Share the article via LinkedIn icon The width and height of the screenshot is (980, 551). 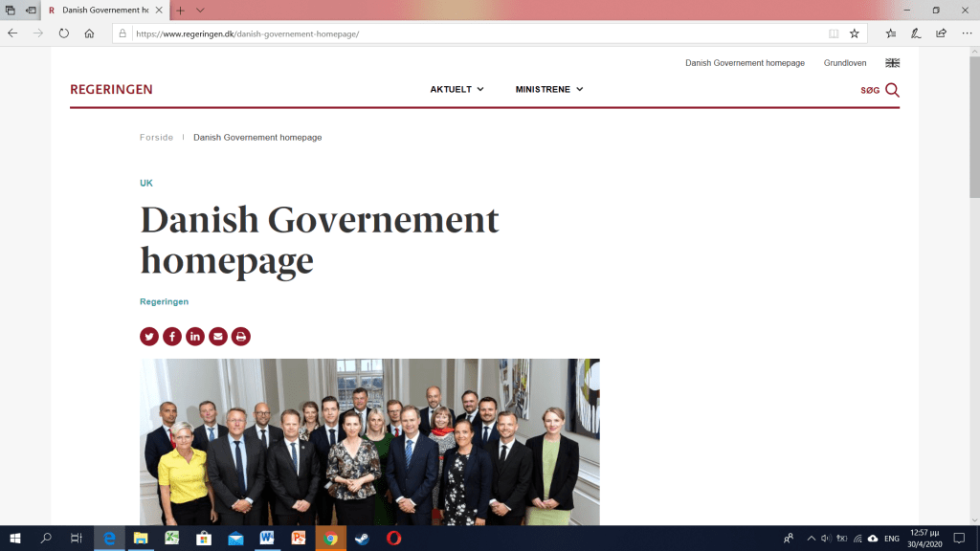pyautogui.click(x=195, y=337)
